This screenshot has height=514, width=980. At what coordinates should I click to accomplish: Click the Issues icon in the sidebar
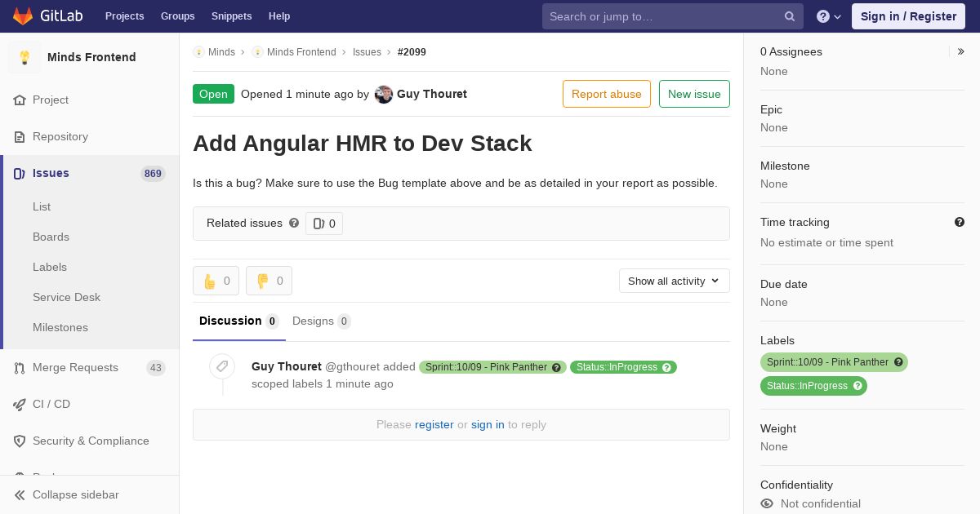coord(20,174)
